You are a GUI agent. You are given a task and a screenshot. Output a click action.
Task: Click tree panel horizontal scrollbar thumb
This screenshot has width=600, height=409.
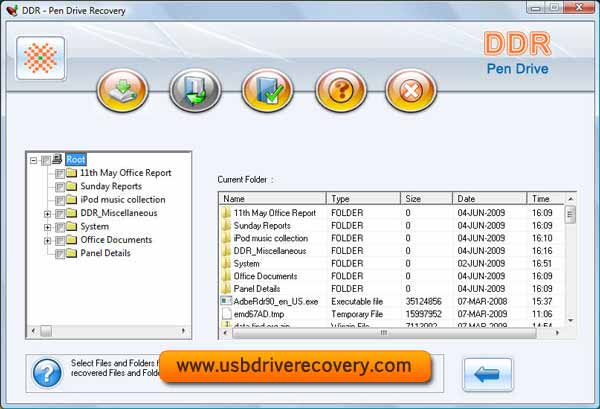46,331
